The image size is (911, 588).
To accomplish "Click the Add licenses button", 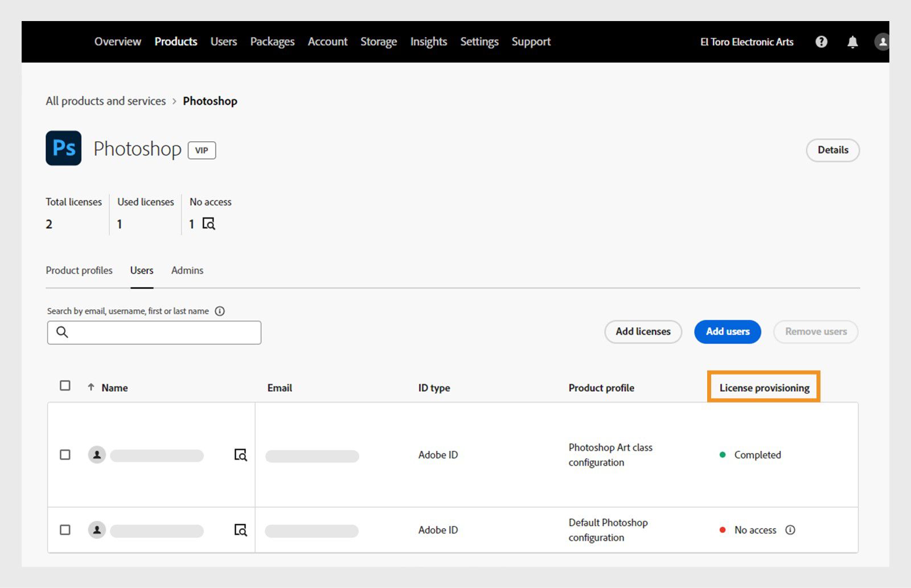I will click(x=643, y=332).
